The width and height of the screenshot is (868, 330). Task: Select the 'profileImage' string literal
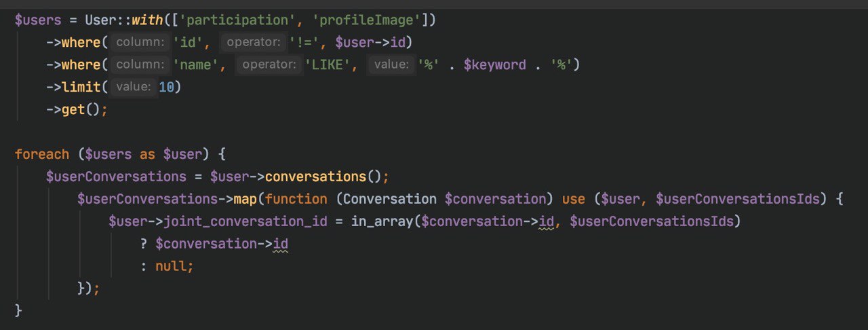tap(367, 20)
